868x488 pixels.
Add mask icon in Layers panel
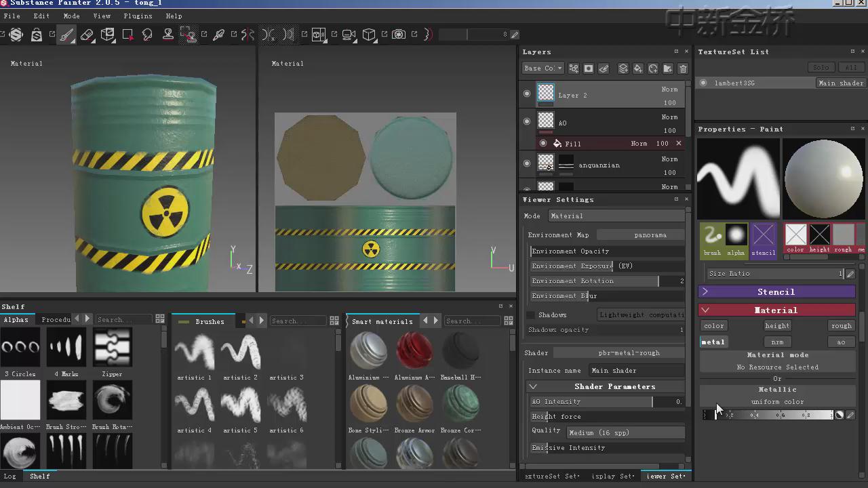click(589, 68)
